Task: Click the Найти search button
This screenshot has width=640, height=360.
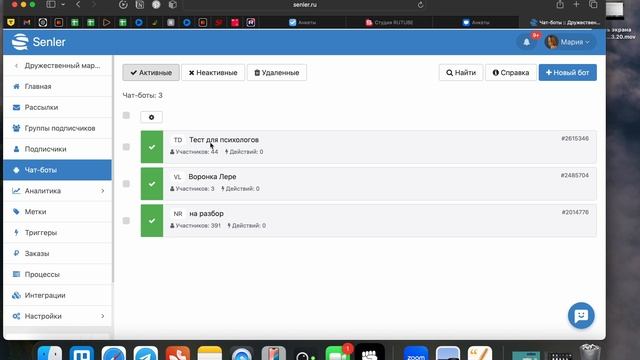Action: coord(461,73)
